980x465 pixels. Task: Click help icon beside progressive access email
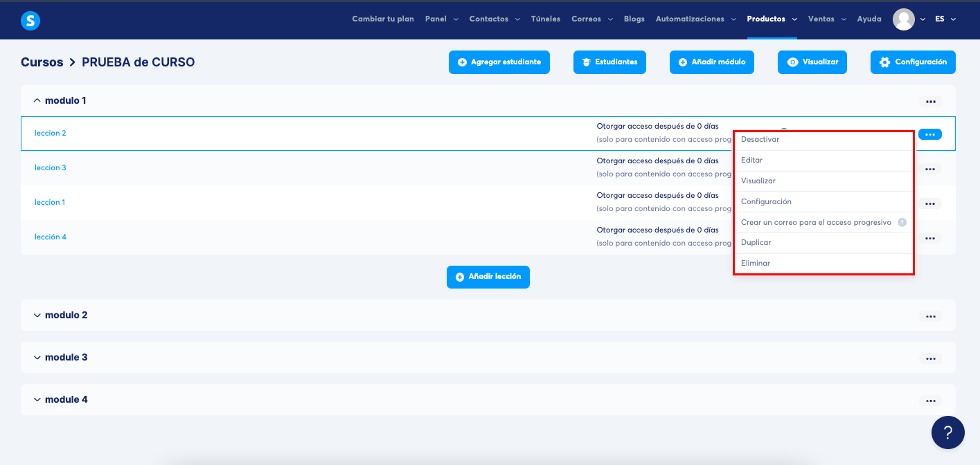pyautogui.click(x=902, y=223)
